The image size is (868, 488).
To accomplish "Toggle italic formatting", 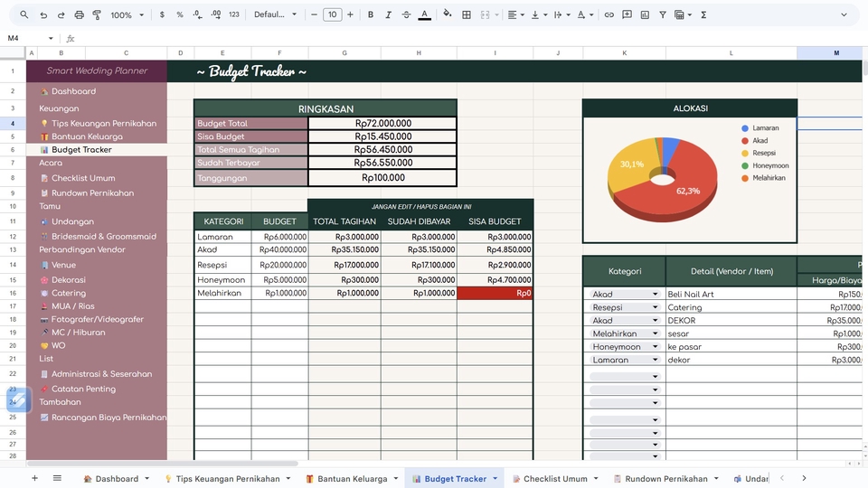I will (x=388, y=14).
